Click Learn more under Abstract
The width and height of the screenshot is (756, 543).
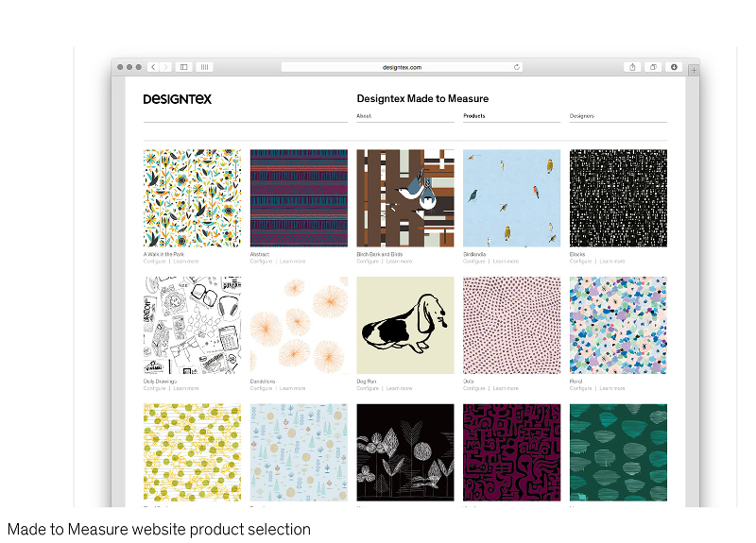(293, 262)
